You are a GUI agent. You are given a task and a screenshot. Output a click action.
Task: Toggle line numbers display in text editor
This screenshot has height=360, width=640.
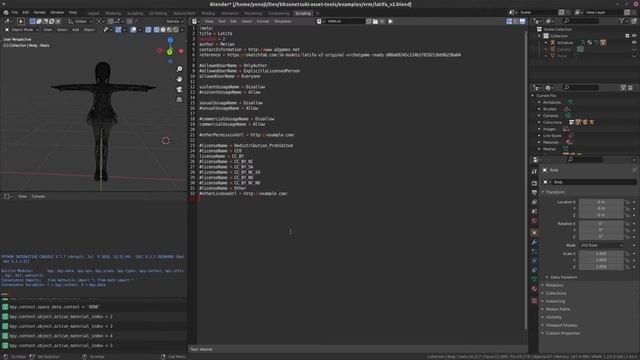509,21
